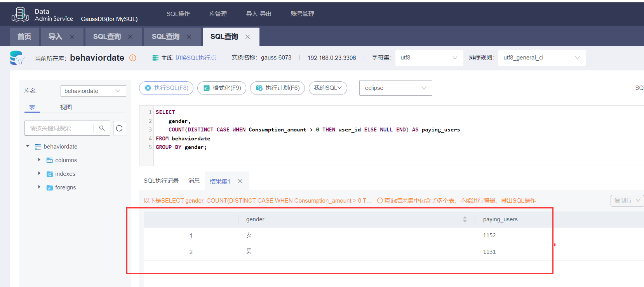
Task: Click the sort icon in gender column header
Action: [x=465, y=219]
